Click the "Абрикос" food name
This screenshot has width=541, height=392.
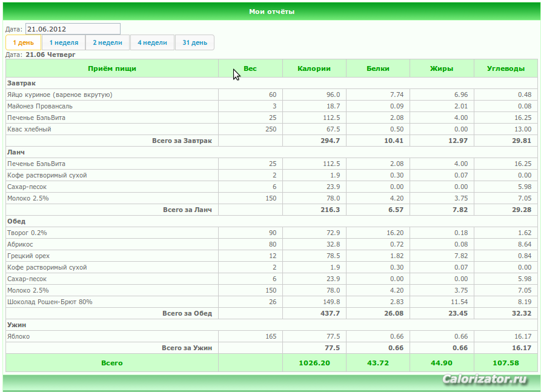click(x=20, y=244)
